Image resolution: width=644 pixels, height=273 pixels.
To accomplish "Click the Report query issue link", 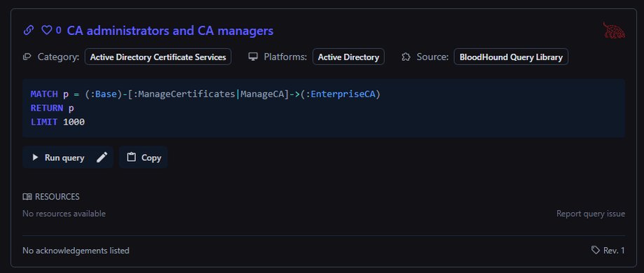I will 591,213.
